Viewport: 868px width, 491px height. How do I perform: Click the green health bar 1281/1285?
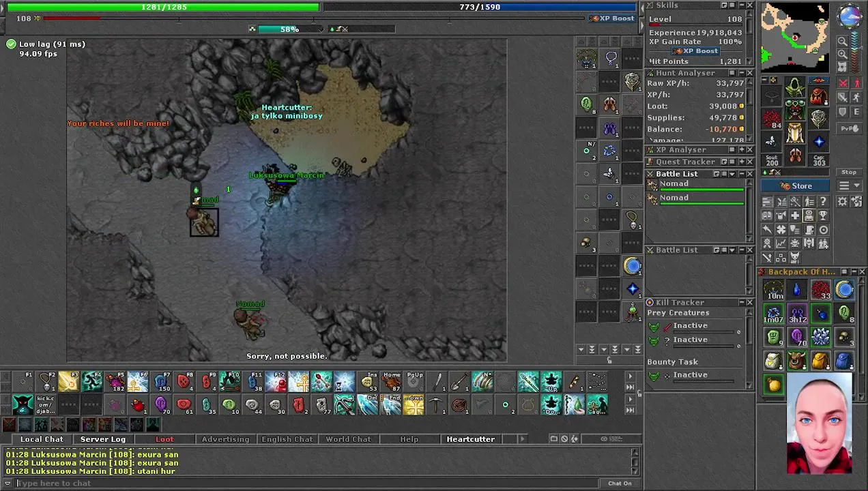tap(162, 7)
